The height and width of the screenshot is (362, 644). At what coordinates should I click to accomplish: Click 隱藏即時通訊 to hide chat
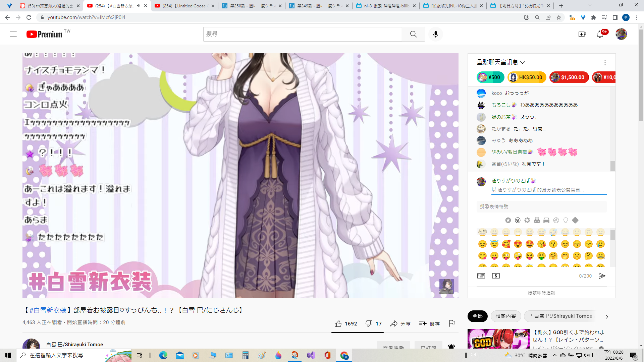(x=541, y=293)
